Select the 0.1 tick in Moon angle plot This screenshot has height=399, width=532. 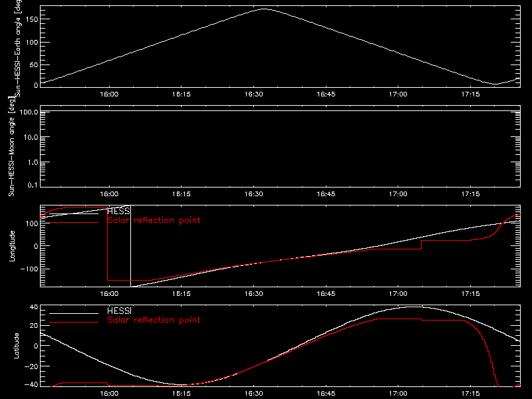(33, 185)
